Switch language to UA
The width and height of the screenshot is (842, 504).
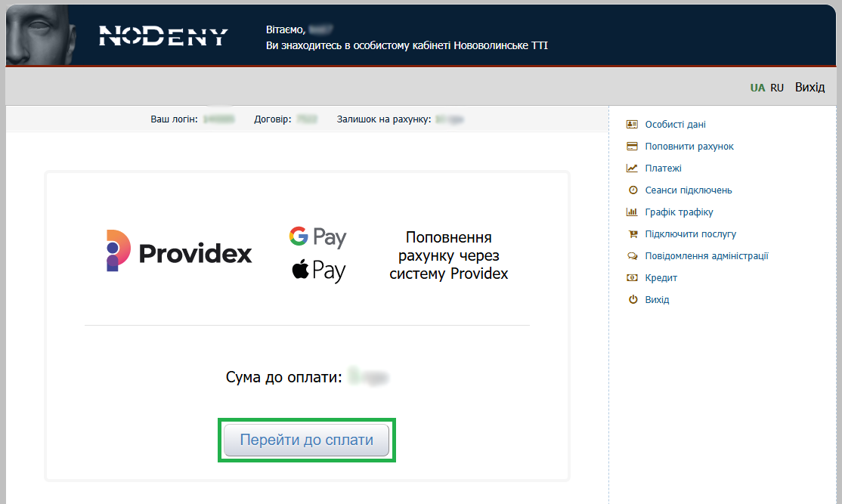(x=757, y=88)
